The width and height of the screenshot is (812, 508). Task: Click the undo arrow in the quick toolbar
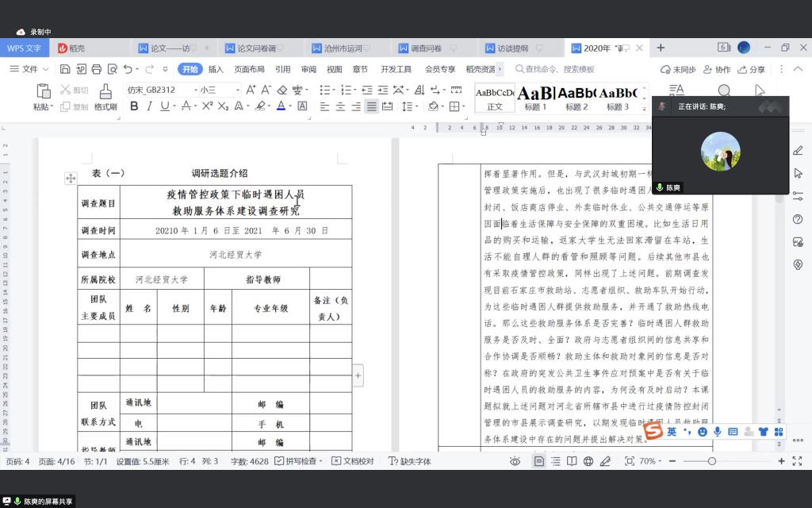click(128, 69)
